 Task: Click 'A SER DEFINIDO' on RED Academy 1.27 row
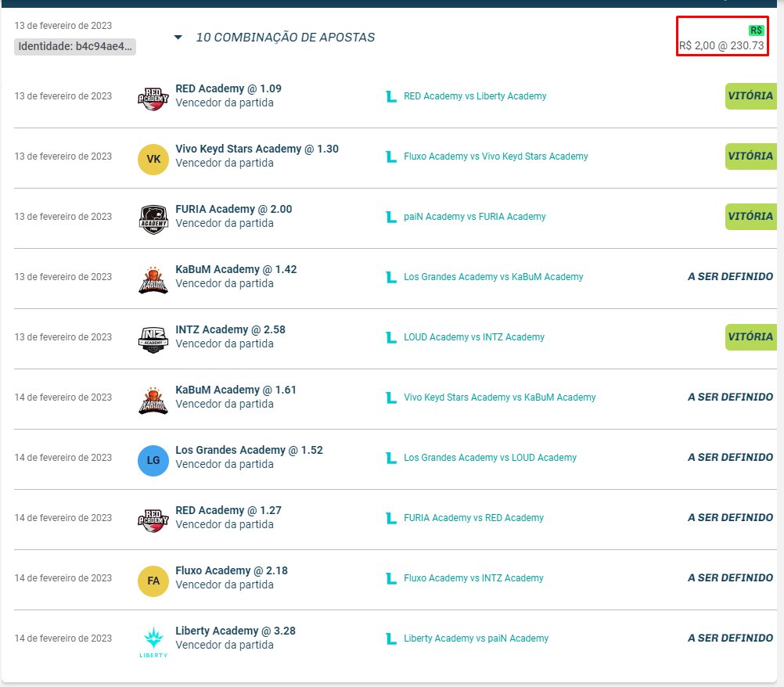[730, 517]
